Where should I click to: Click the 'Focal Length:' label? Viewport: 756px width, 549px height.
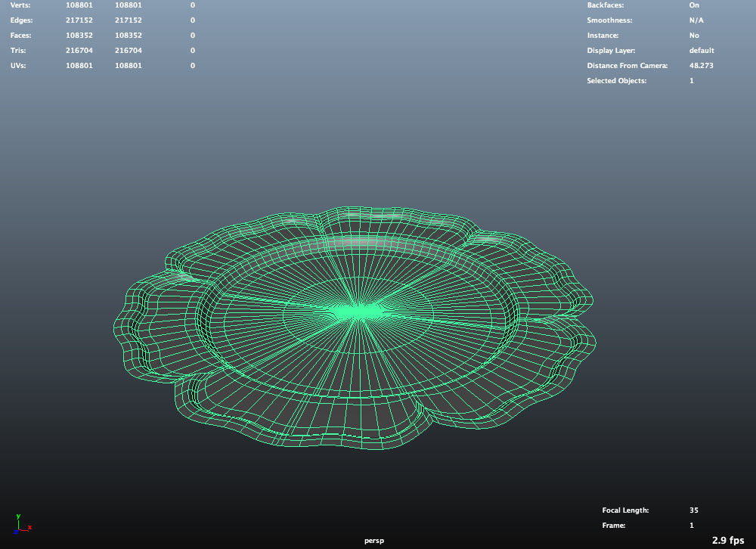(x=625, y=510)
